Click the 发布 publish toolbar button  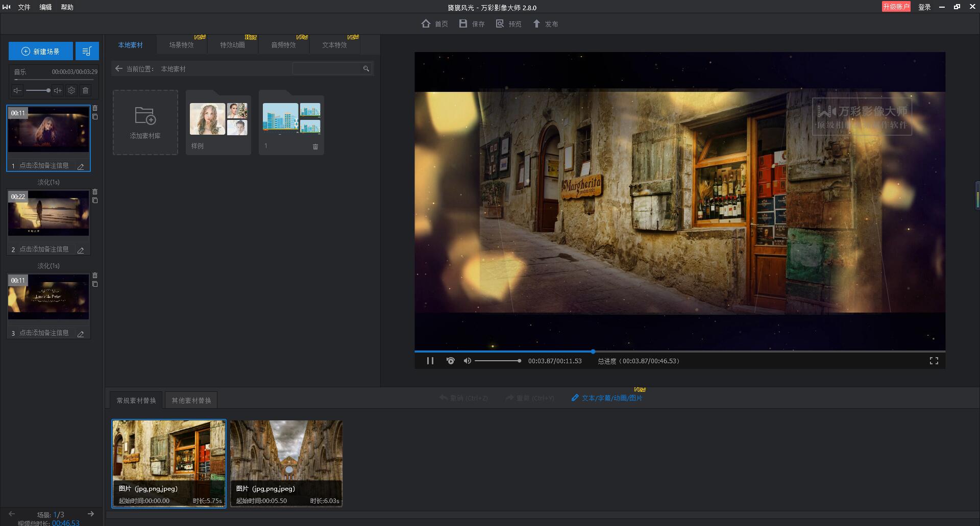coord(545,24)
